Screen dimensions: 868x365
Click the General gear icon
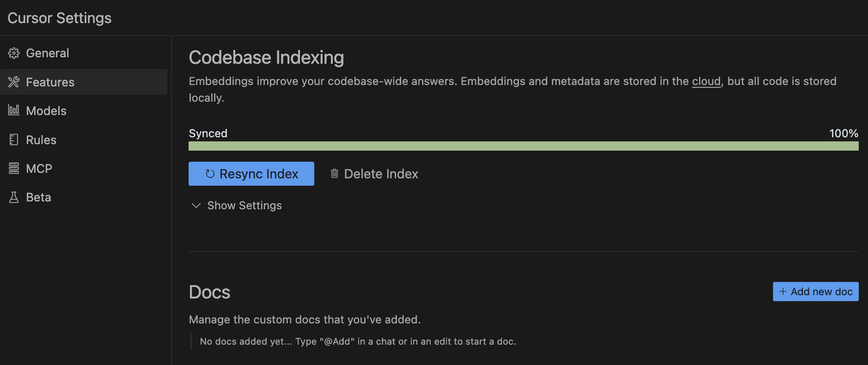(14, 53)
